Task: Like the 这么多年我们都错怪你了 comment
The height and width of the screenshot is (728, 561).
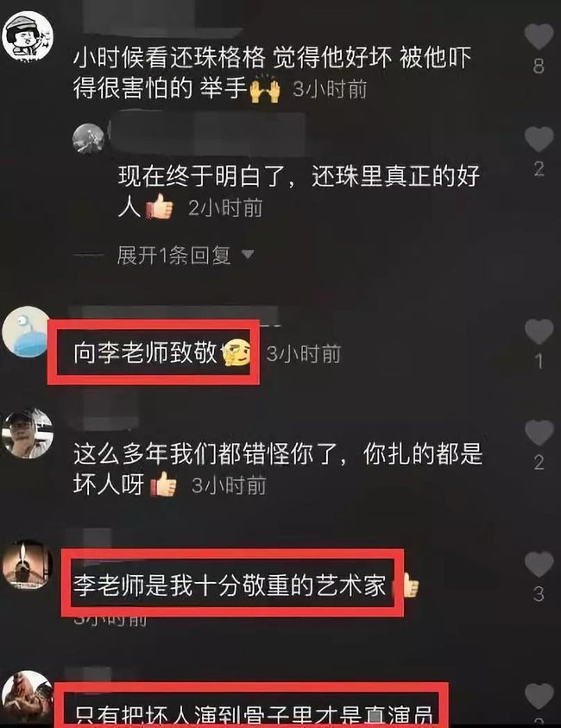Action: tap(539, 433)
